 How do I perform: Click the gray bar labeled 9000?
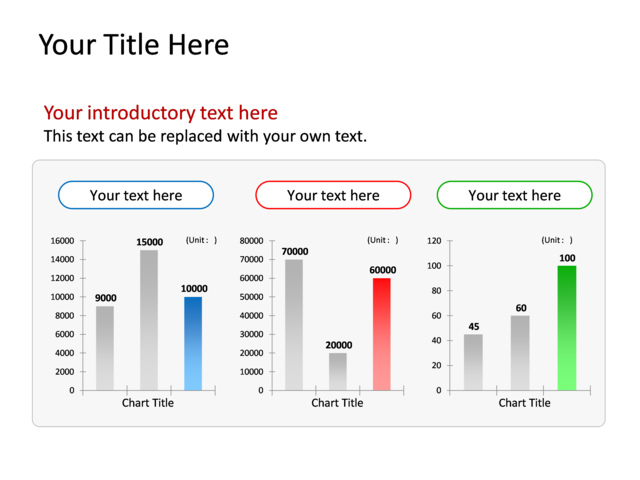click(105, 348)
